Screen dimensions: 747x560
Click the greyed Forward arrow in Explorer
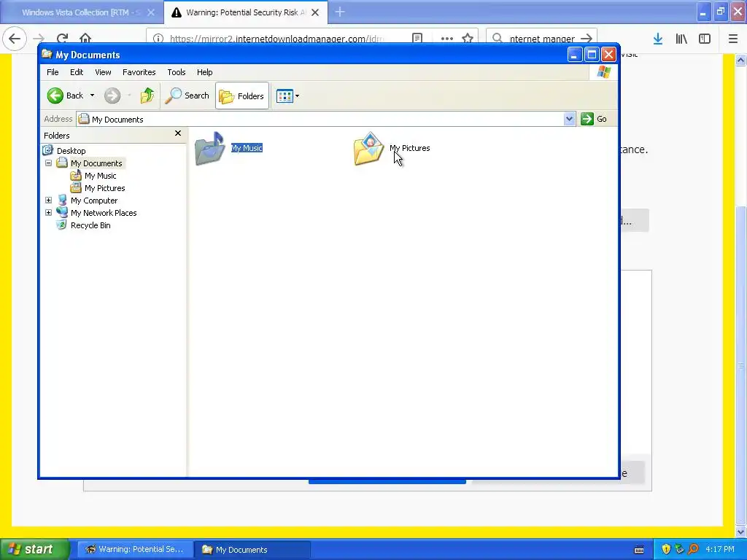(x=112, y=96)
